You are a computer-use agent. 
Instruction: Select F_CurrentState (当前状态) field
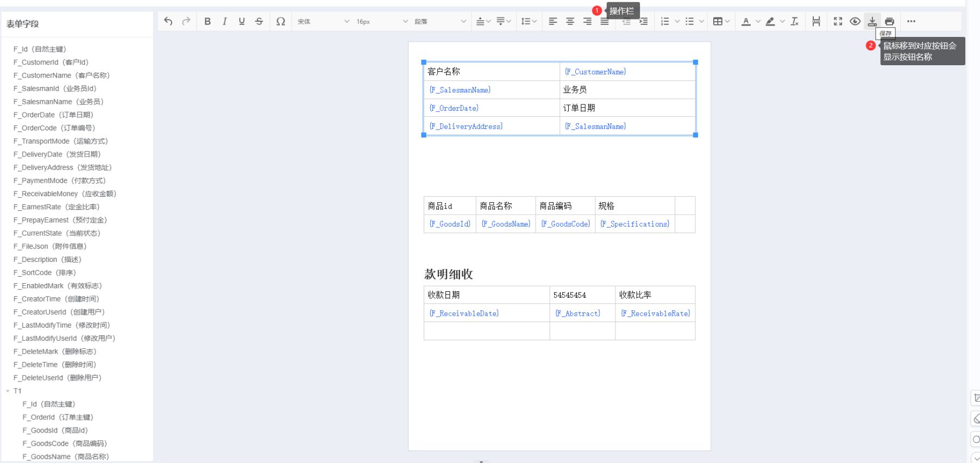coord(57,233)
